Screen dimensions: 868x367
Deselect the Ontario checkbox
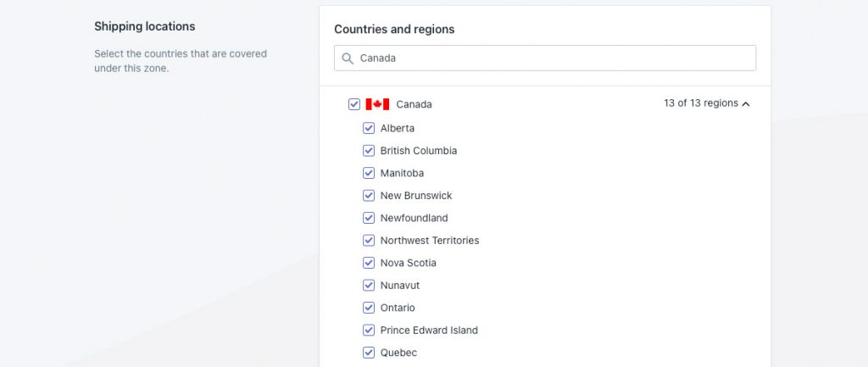[x=369, y=307]
